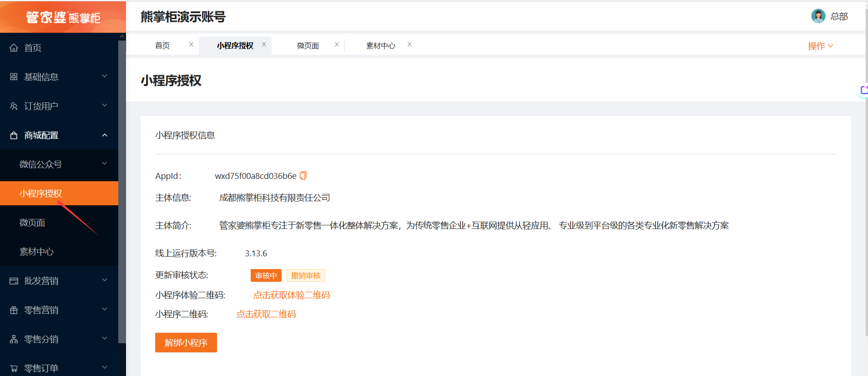Image resolution: width=868 pixels, height=376 pixels.
Task: Click the 撤销审核 button
Action: pyautogui.click(x=306, y=275)
